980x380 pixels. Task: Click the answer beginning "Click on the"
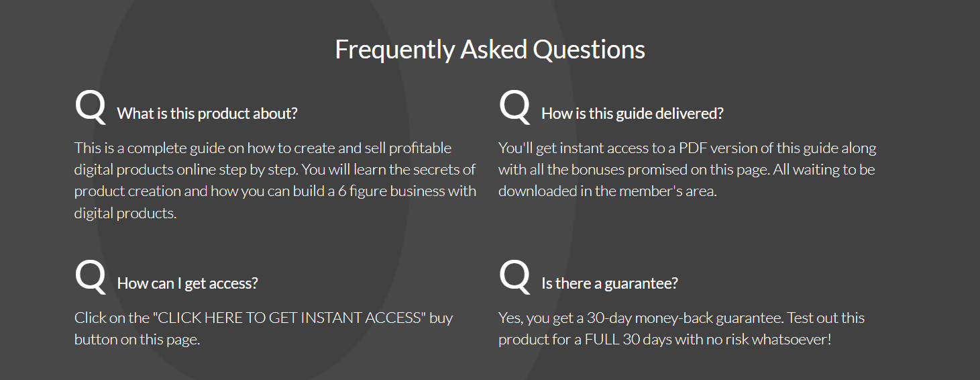click(x=263, y=328)
